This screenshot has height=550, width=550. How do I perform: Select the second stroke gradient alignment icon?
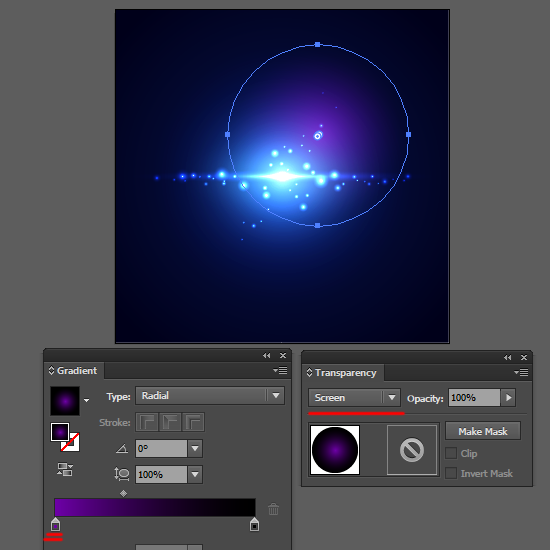[x=170, y=422]
